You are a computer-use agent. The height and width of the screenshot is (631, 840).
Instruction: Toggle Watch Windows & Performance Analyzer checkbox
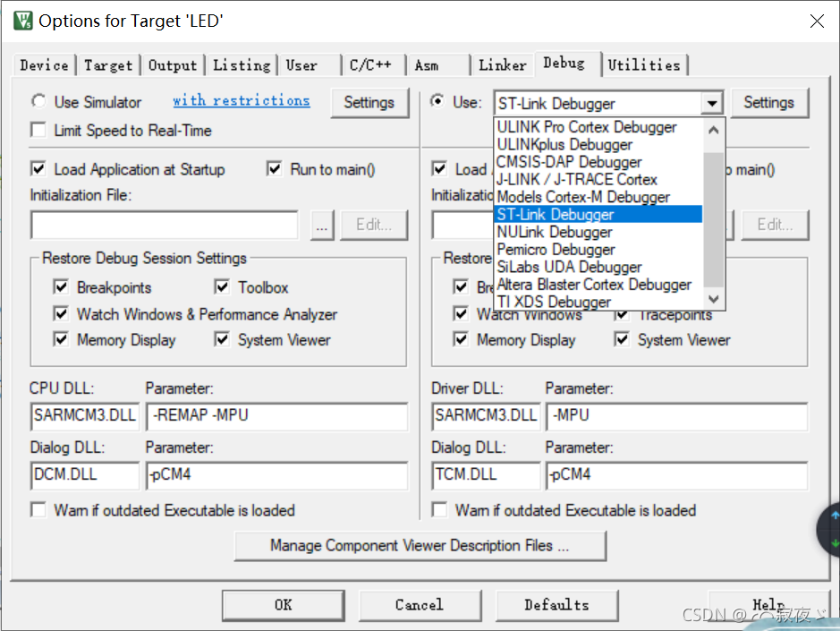tap(61, 313)
